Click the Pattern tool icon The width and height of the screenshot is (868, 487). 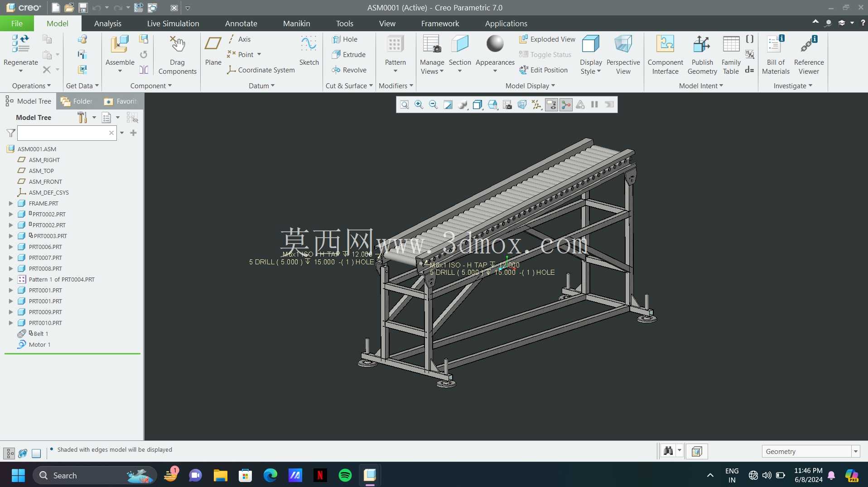395,44
